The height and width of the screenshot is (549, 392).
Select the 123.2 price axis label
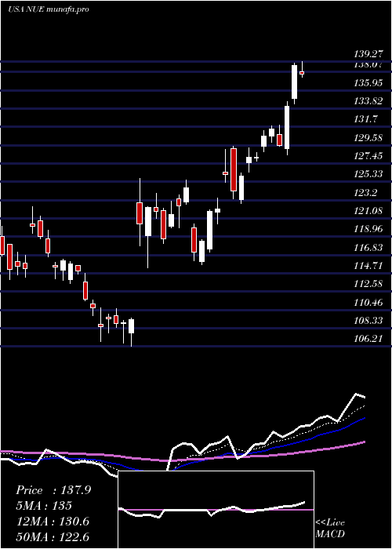(x=366, y=192)
